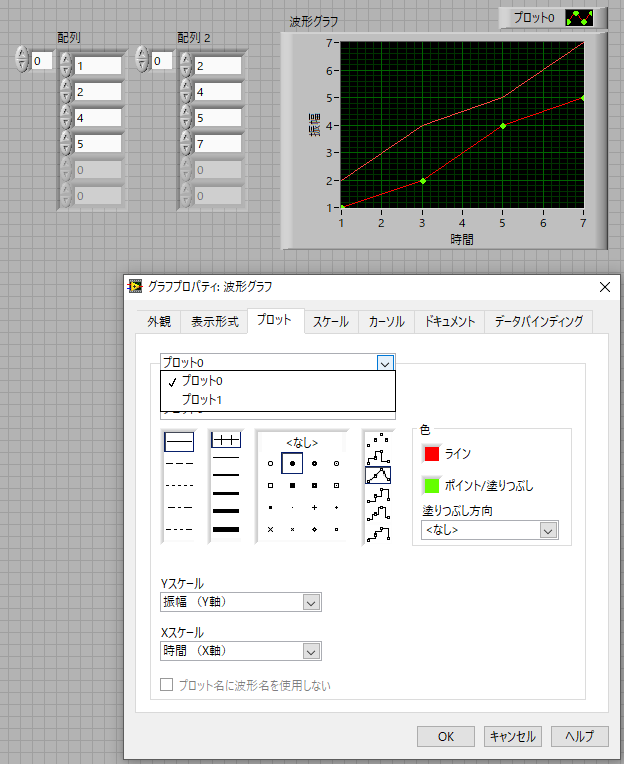
Task: Open the カーソル tab
Action: pos(386,321)
